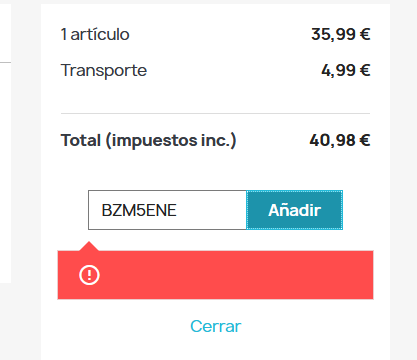Click the divider line above Total

pos(215,113)
